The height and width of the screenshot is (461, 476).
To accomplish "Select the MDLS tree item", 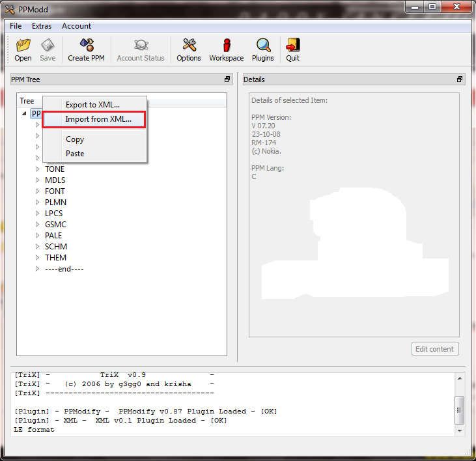I will pyautogui.click(x=55, y=180).
